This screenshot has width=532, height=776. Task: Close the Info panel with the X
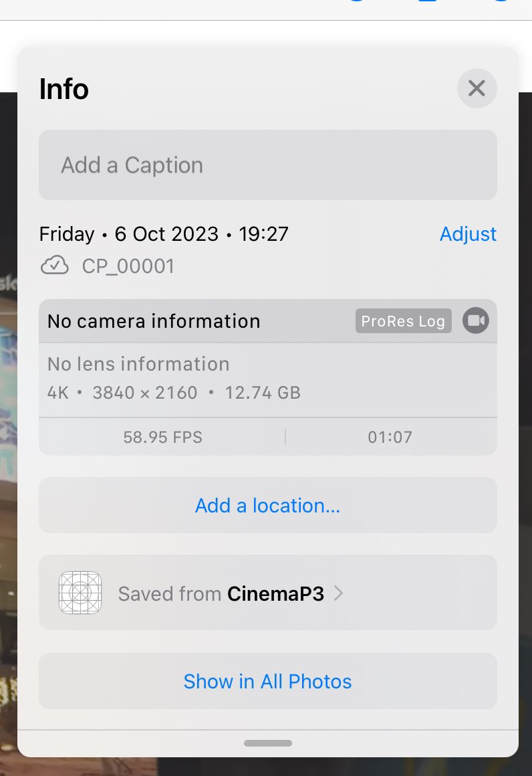477,88
